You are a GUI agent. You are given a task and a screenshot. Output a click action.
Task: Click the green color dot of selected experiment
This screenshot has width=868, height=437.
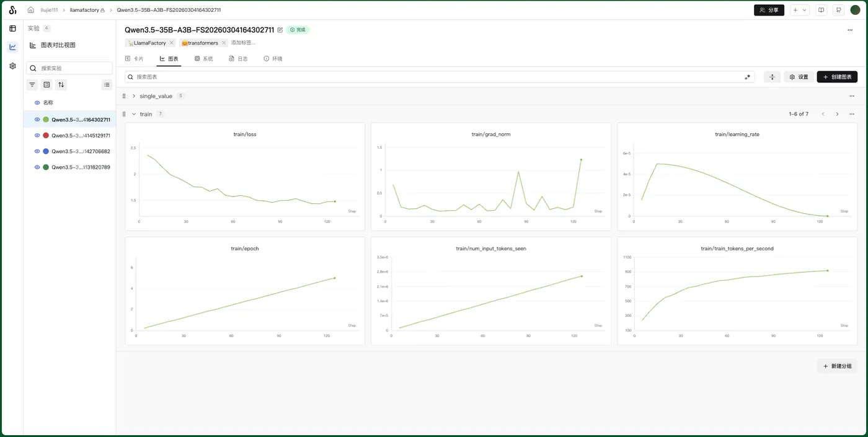point(46,120)
